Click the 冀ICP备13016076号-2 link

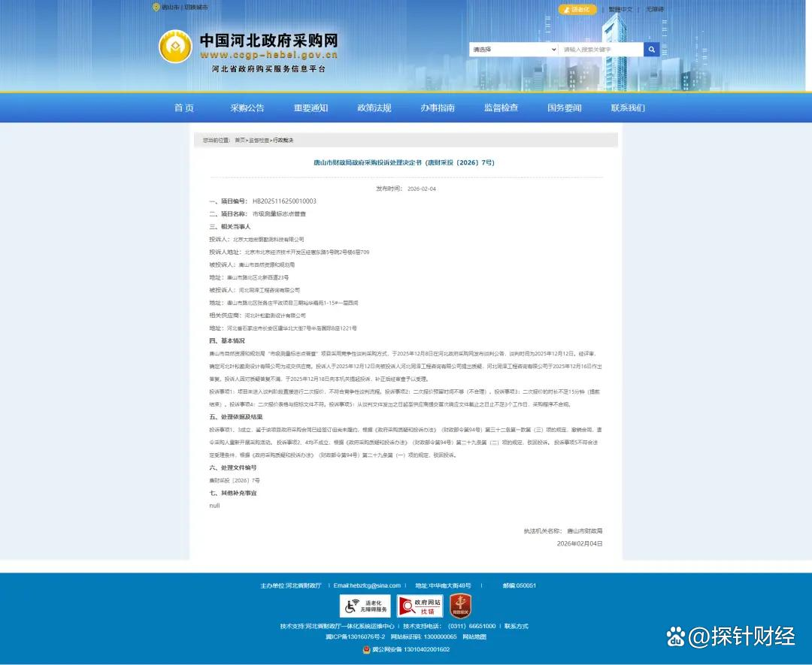353,637
